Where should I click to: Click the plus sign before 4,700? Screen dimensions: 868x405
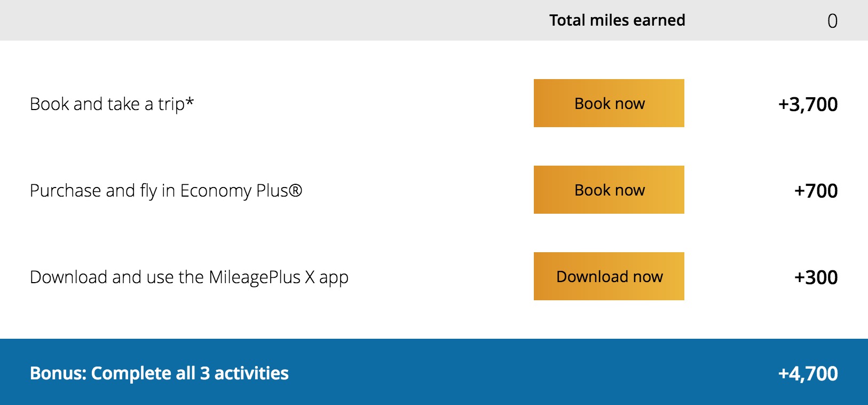[x=783, y=373]
